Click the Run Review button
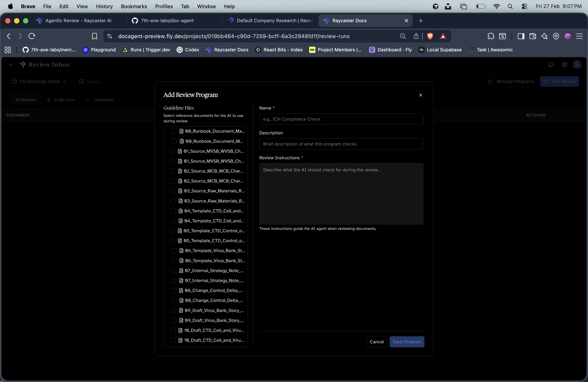This screenshot has width=588, height=382. (560, 81)
